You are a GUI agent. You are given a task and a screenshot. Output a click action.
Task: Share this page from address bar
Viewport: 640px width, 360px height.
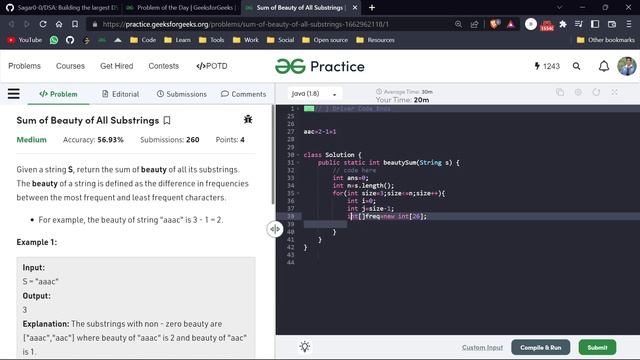pos(474,24)
